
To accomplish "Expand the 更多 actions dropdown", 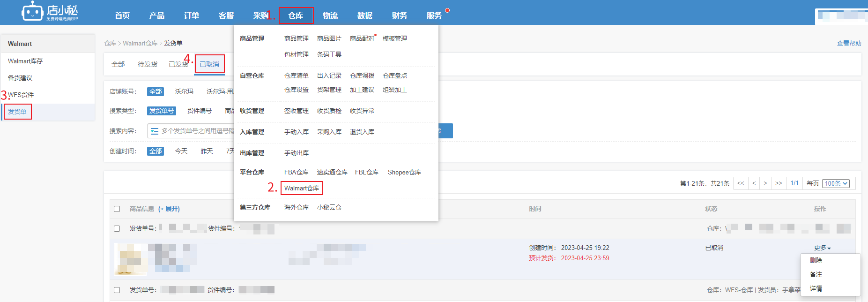I will click(823, 248).
